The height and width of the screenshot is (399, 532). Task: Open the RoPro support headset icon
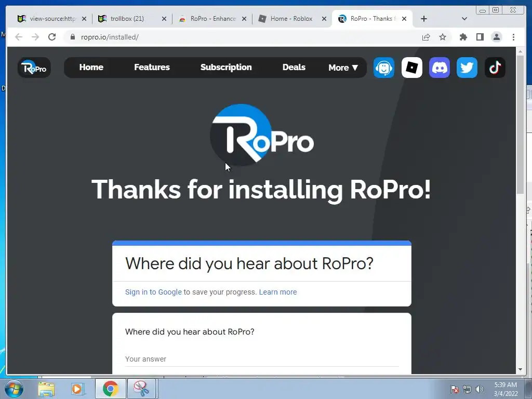pyautogui.click(x=384, y=68)
